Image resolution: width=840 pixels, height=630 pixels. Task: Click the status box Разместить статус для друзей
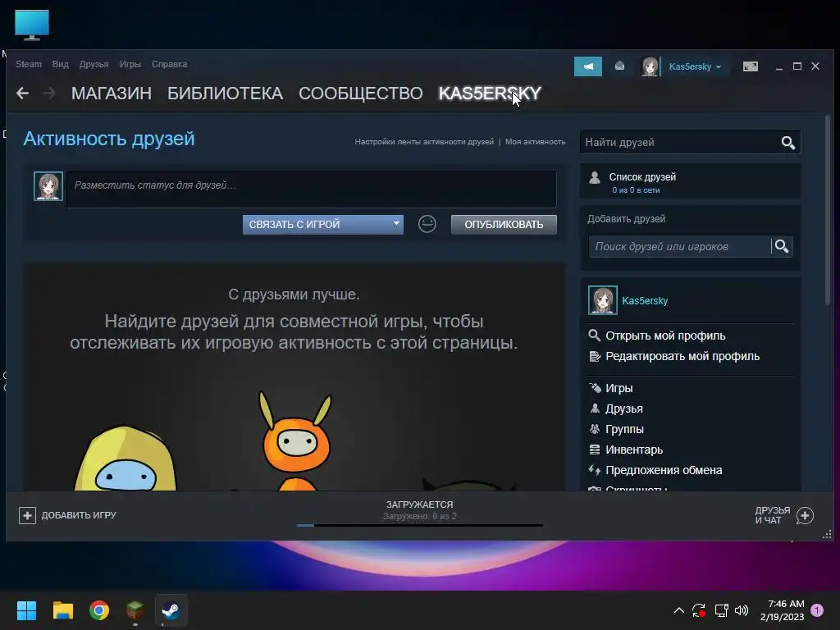311,189
